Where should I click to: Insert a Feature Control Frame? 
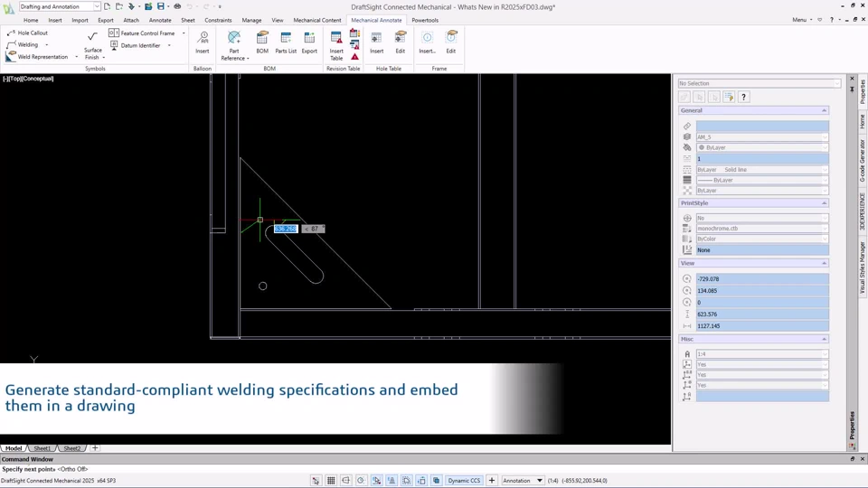[142, 33]
